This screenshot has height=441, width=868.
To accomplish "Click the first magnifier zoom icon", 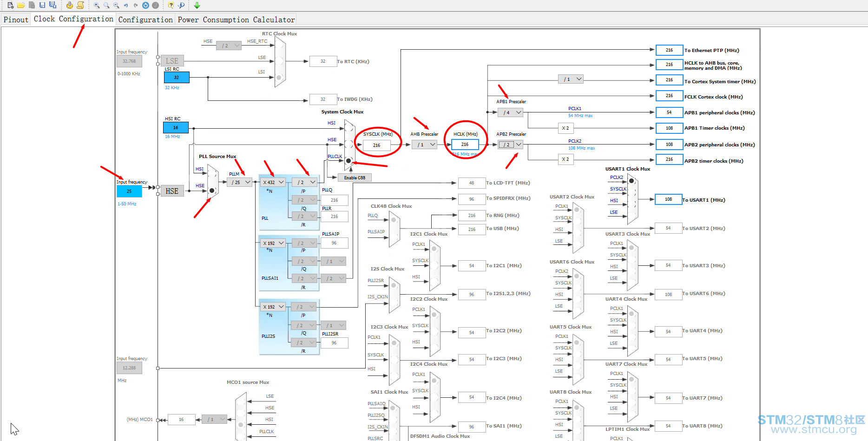I will point(97,5).
